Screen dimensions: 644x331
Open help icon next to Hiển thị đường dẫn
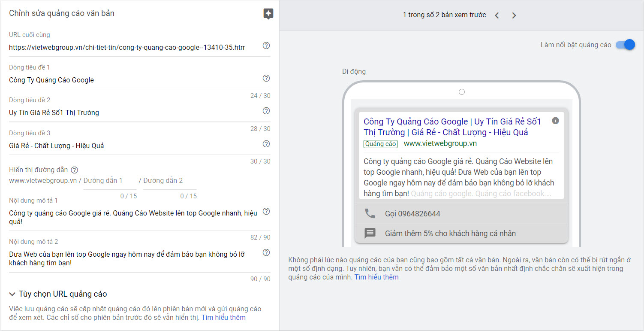tap(75, 170)
